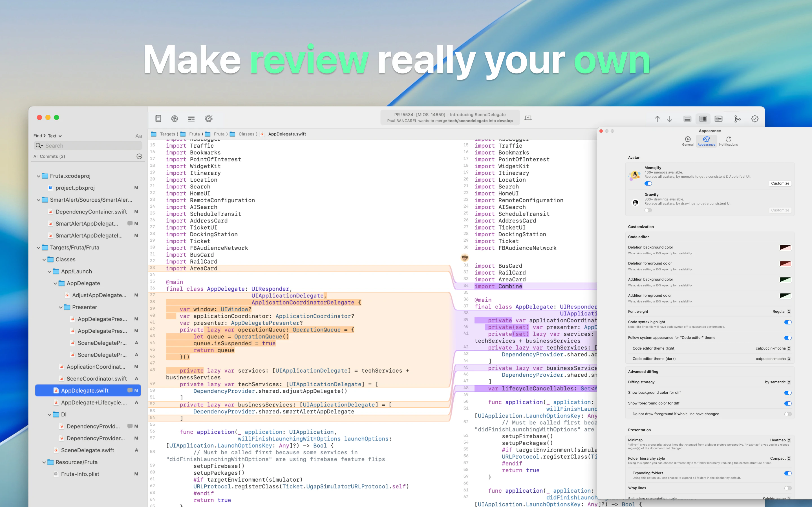Viewport: 812px width, 507px height.
Task: Open the Deletion background color swatch
Action: point(785,248)
